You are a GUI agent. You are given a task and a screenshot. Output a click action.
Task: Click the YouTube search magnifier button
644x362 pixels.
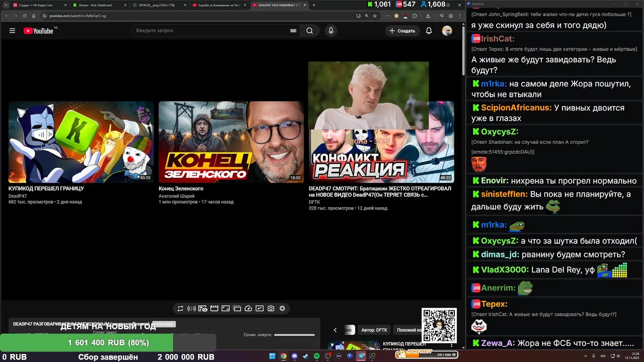pyautogui.click(x=309, y=31)
